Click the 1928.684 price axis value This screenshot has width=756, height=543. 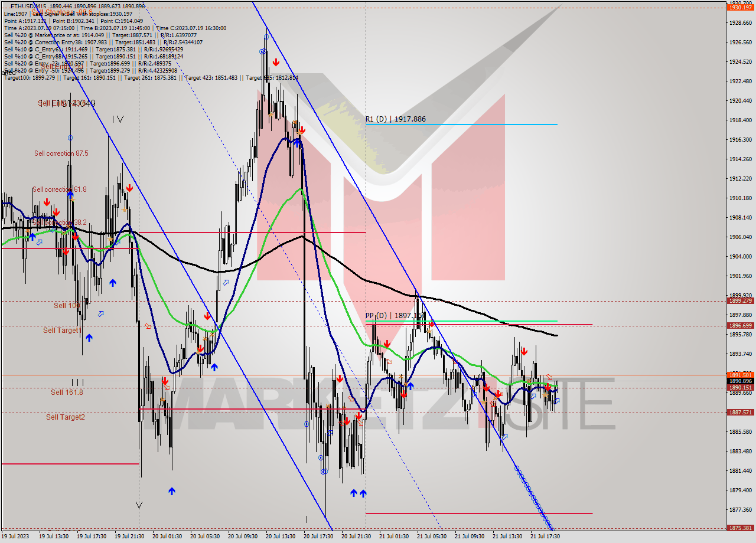(x=741, y=23)
